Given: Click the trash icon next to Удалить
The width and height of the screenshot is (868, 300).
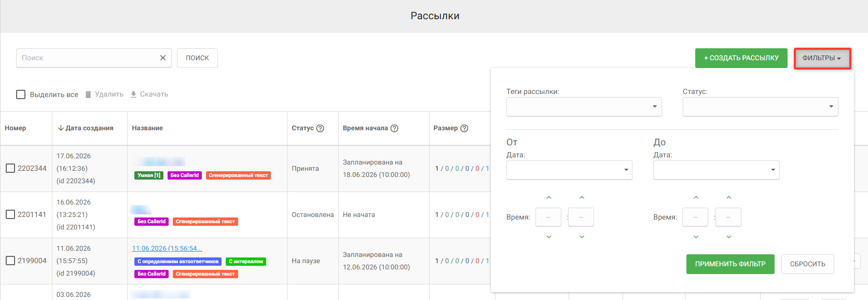Looking at the screenshot, I should (88, 94).
